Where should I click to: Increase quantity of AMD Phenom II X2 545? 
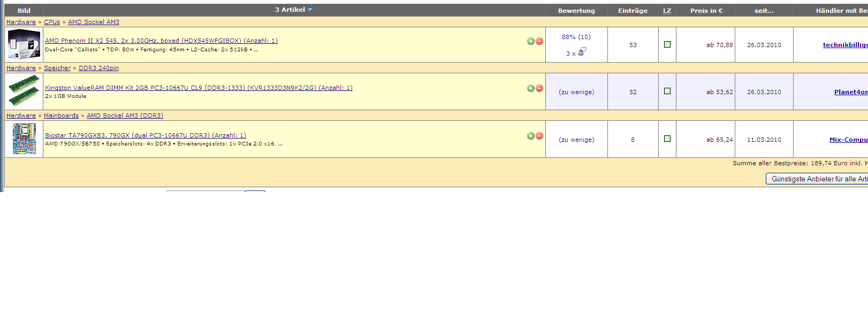pos(531,41)
